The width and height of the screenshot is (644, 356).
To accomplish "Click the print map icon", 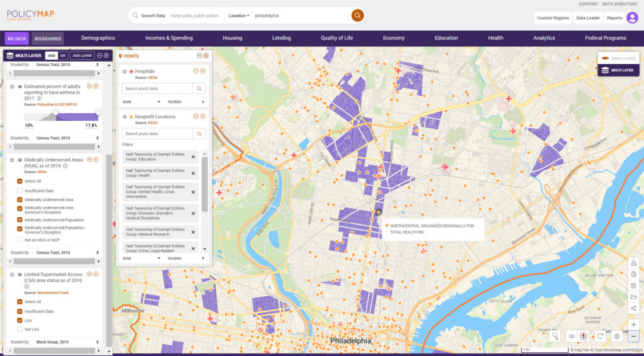I will point(633,274).
